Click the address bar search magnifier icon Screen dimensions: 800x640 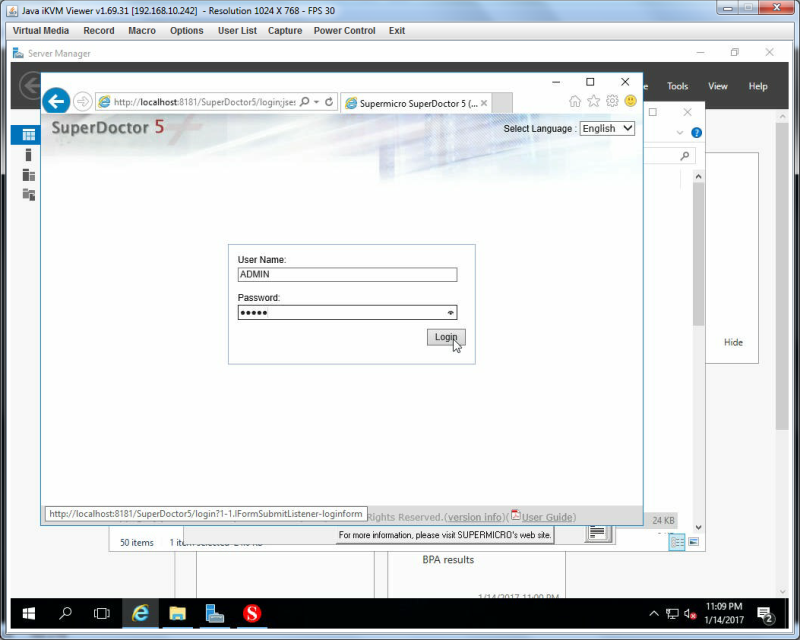(x=305, y=102)
